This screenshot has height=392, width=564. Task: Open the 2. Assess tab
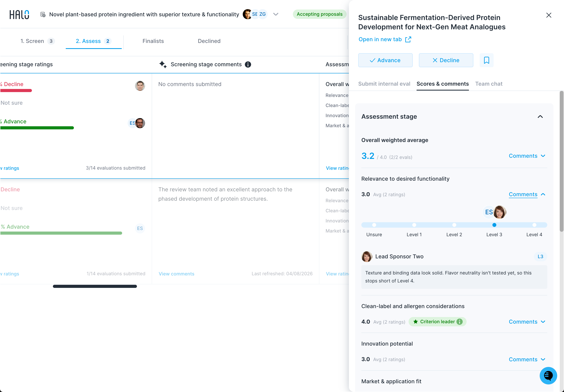click(x=94, y=41)
